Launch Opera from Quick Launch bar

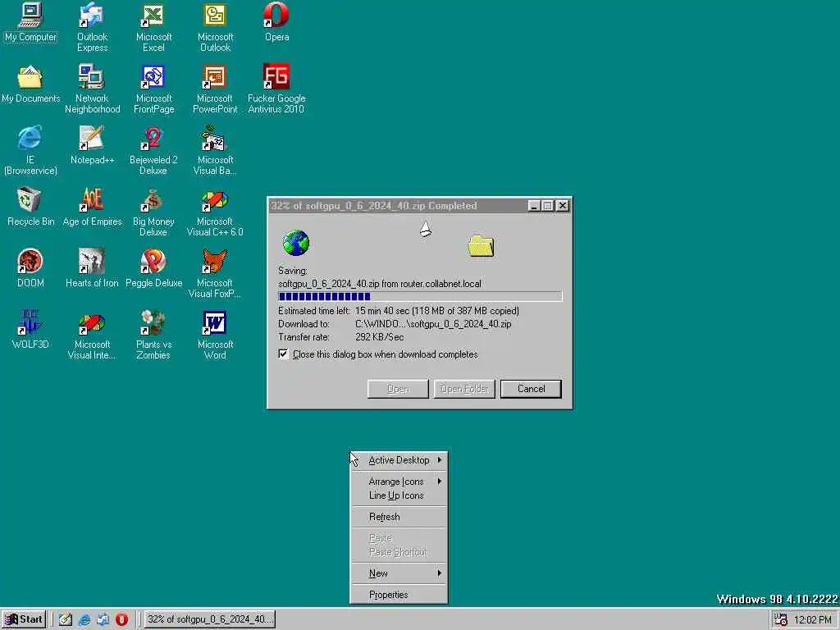coord(122,620)
